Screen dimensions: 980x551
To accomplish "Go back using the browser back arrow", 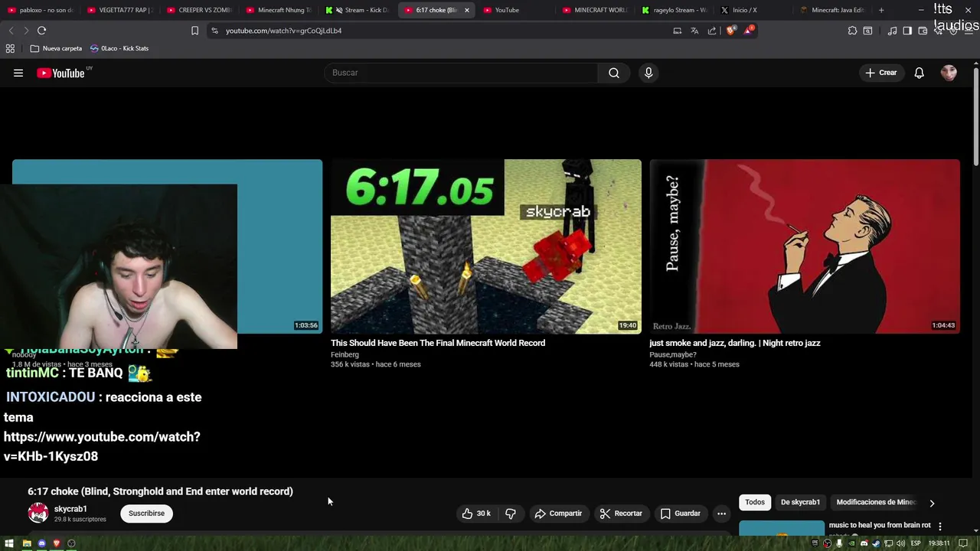I will point(11,31).
